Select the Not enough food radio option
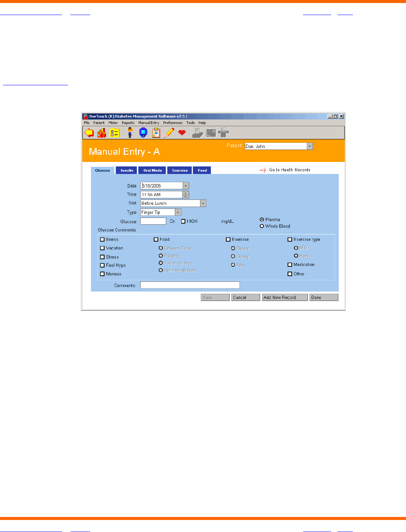The width and height of the screenshot is (406, 532). [x=161, y=270]
